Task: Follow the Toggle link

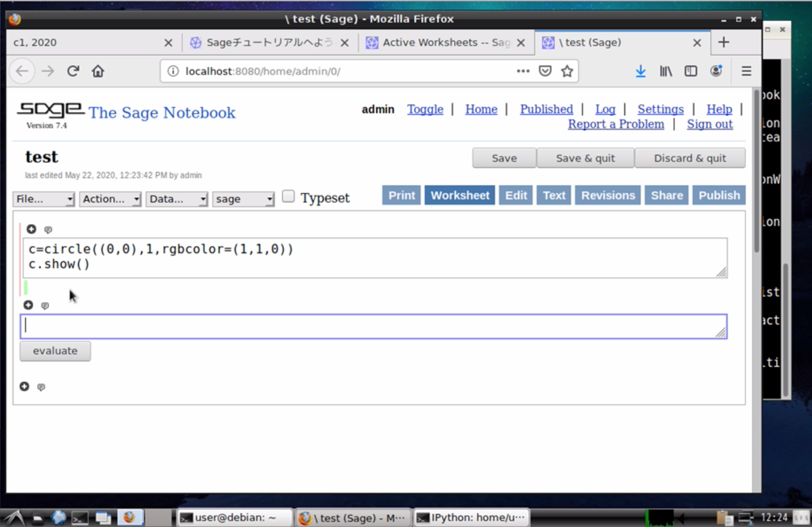Action: 425,109
